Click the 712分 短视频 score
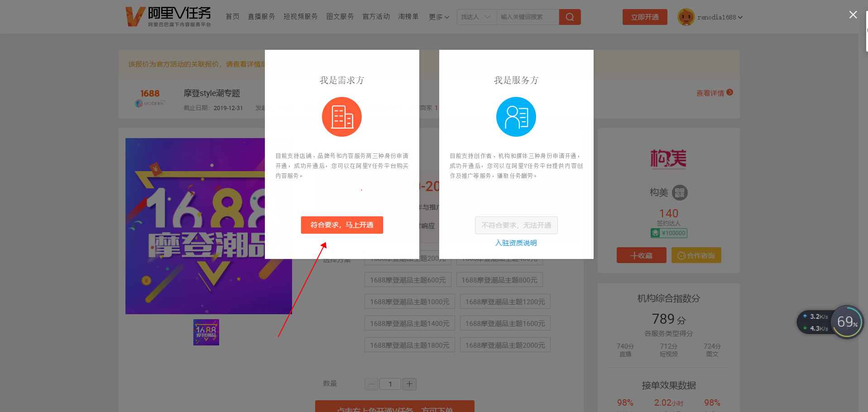This screenshot has width=868, height=412. (x=669, y=350)
